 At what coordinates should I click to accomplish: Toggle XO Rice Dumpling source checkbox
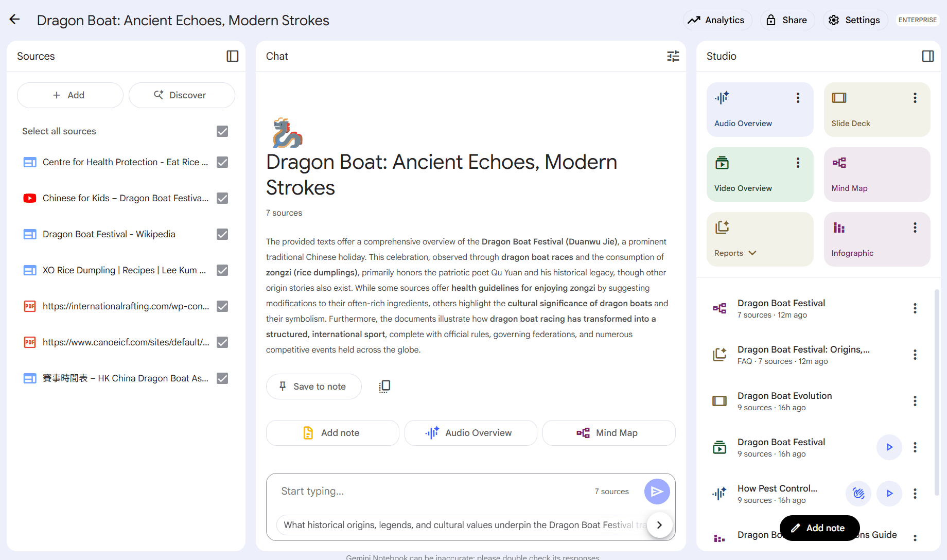click(222, 270)
